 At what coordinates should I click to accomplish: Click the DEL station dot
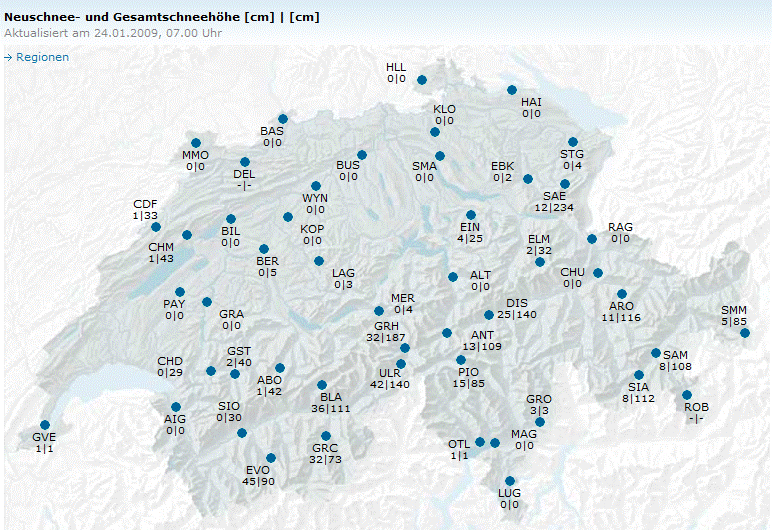pyautogui.click(x=245, y=162)
